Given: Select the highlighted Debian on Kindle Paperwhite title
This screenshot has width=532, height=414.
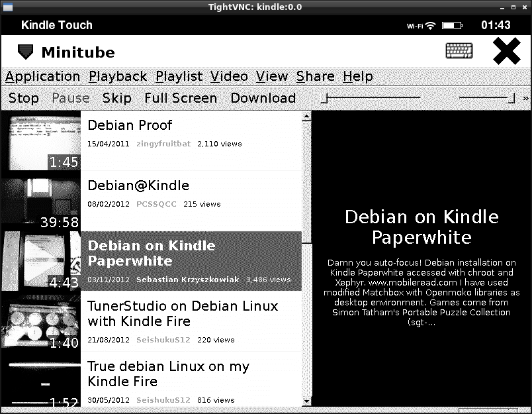Looking at the screenshot, I should pos(152,253).
